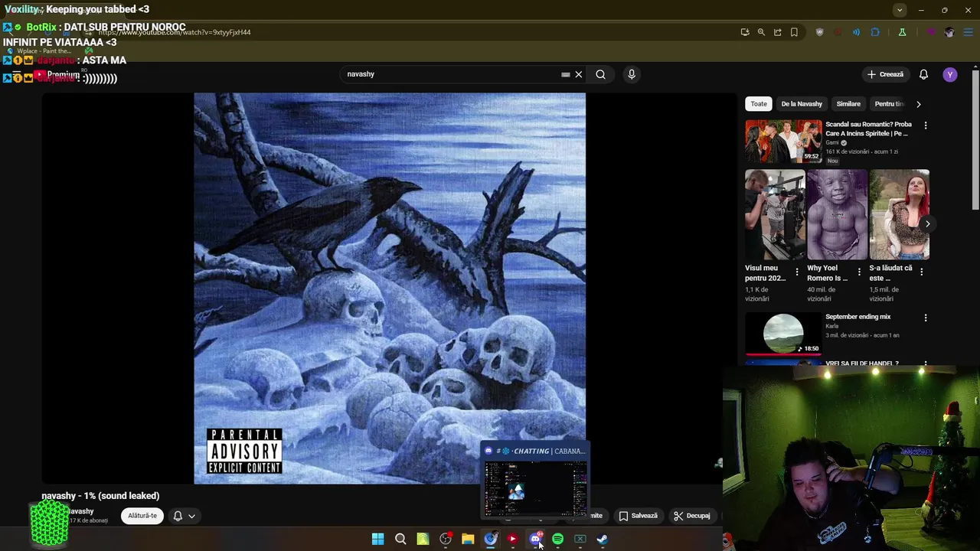This screenshot has height=551, width=980.
Task: Open the browser extensions puzzle icon
Action: point(875,32)
